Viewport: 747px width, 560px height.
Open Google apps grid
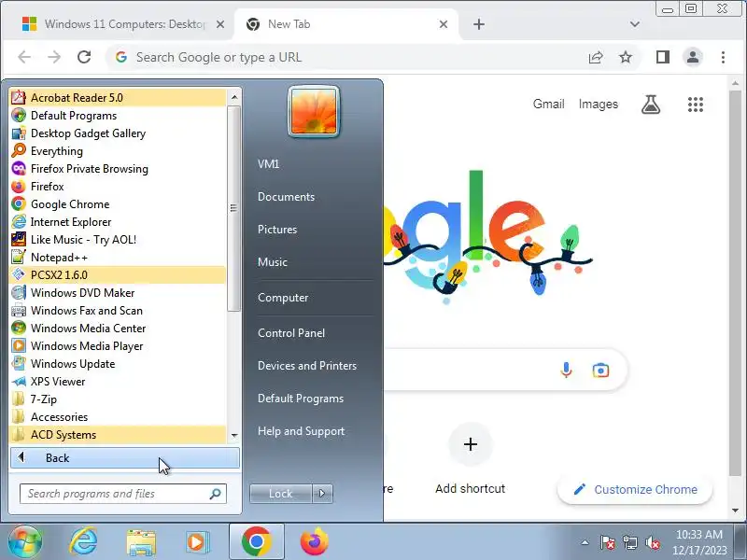pos(696,105)
